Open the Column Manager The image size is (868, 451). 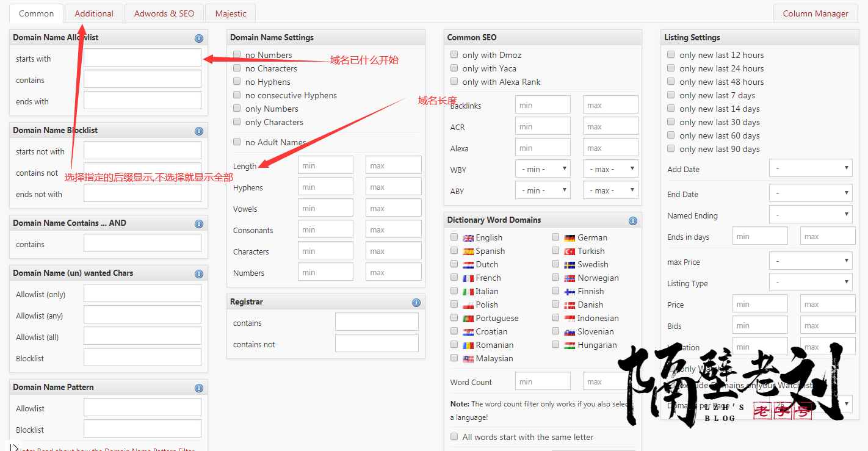[816, 13]
